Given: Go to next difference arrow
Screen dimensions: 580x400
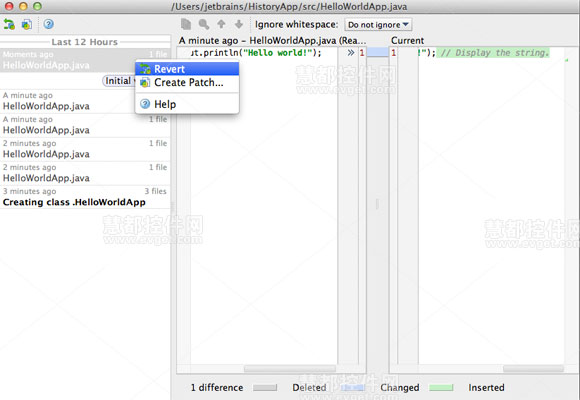Looking at the screenshot, I should click(x=239, y=24).
